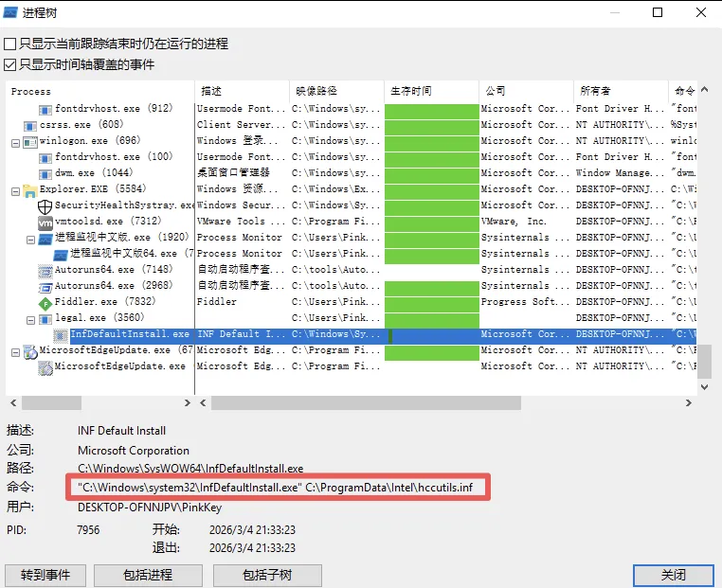Click the VMware, Inc. company cell
This screenshot has height=588, width=722.
(514, 222)
